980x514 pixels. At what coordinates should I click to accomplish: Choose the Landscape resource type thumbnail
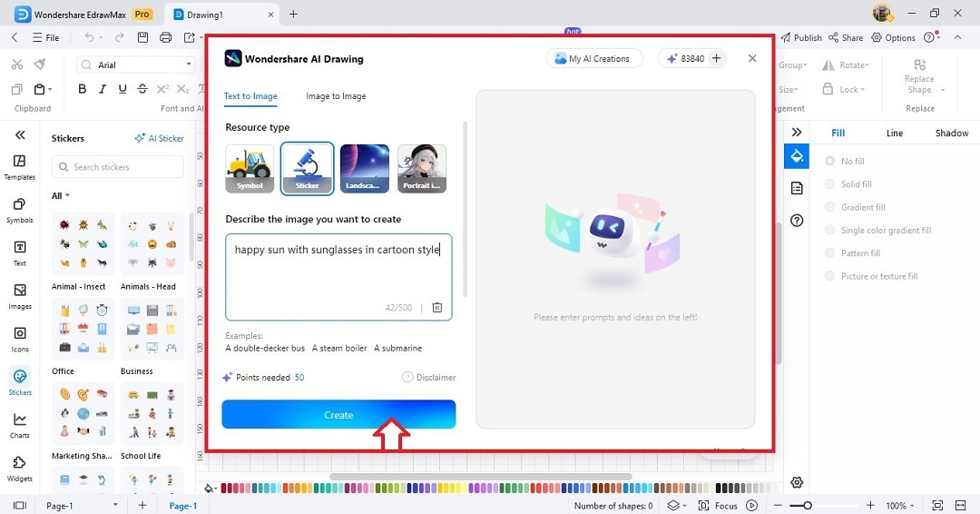[x=365, y=168]
